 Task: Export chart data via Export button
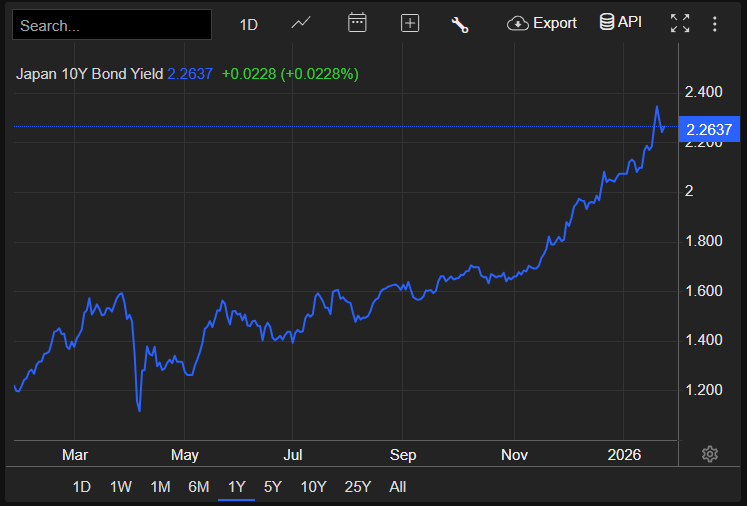[x=542, y=23]
